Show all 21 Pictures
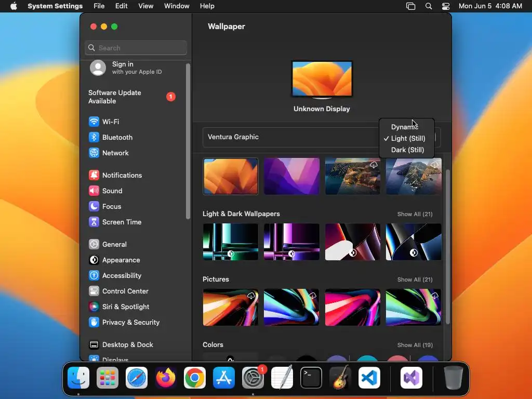This screenshot has height=399, width=532. click(415, 280)
